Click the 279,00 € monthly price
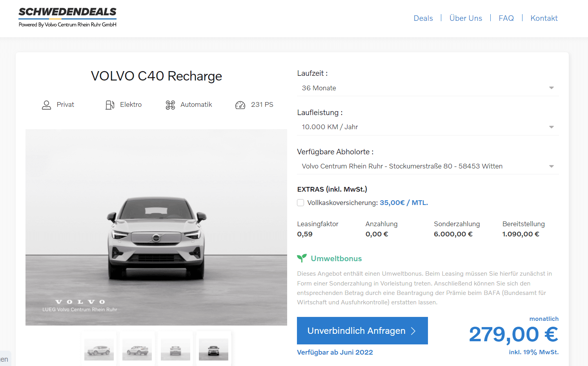Viewport: 588px width, 366px height. click(513, 335)
